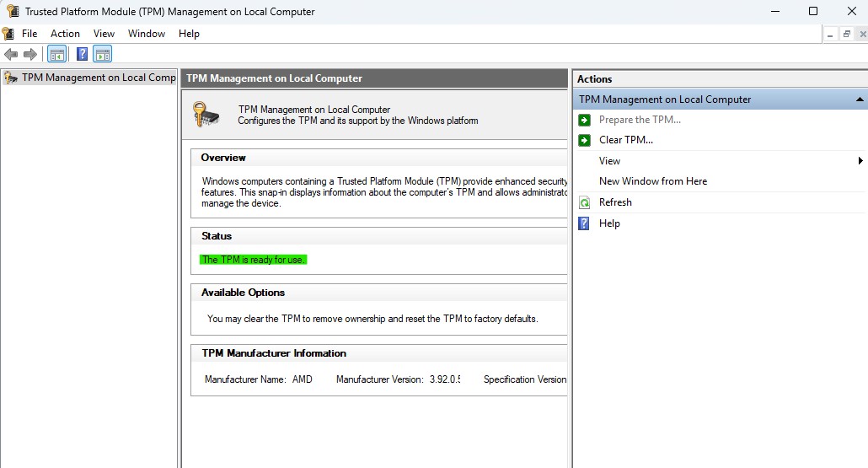The height and width of the screenshot is (468, 868).
Task: Click the center pane title bar heading
Action: [274, 78]
